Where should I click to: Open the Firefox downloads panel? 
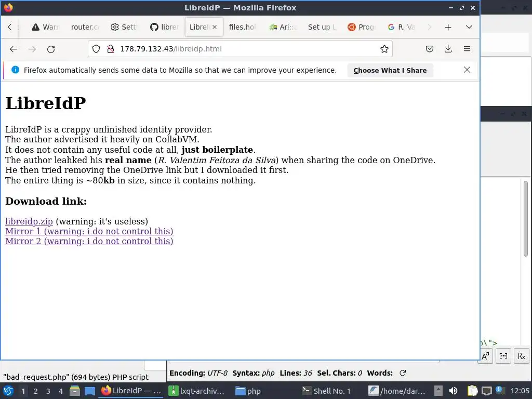coord(448,49)
